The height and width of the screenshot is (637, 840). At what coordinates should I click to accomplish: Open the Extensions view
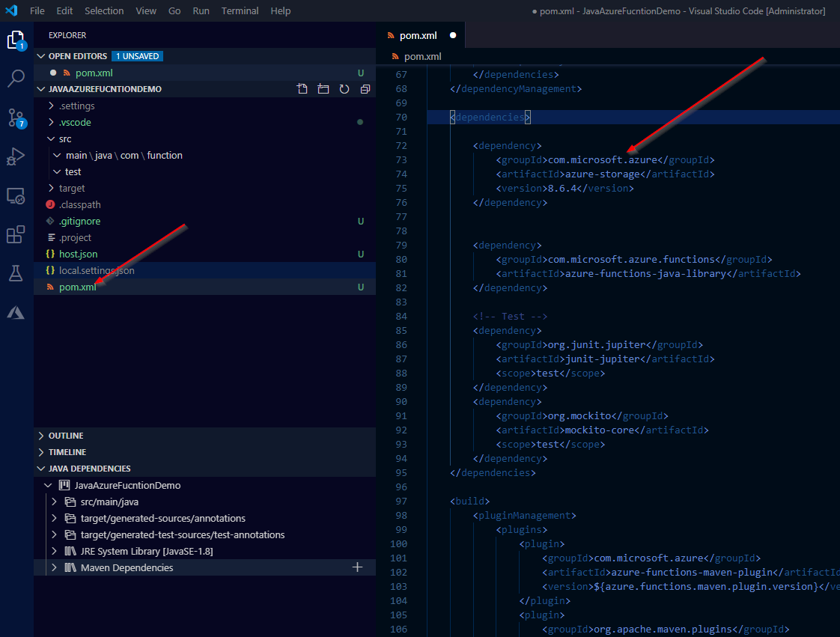(16, 235)
